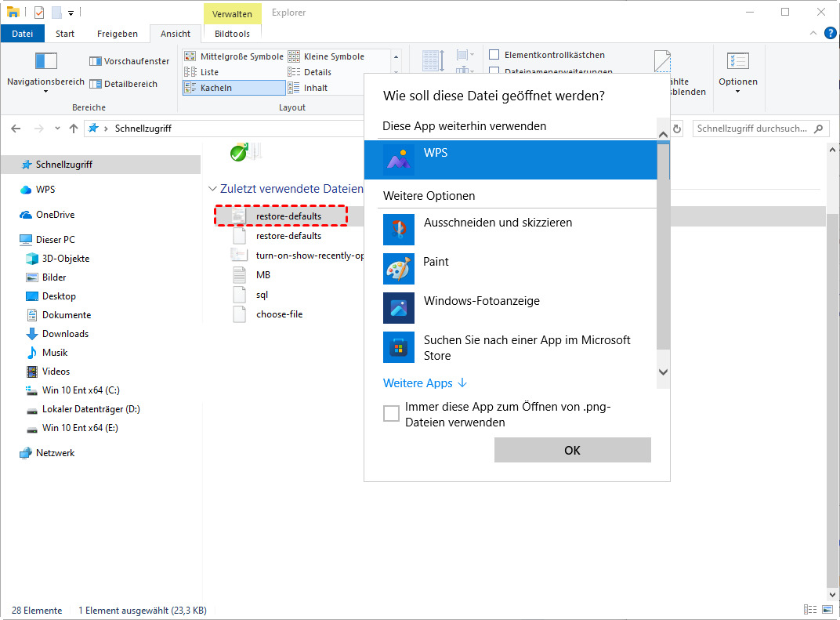Select Kleine Symbole layout

(x=326, y=56)
